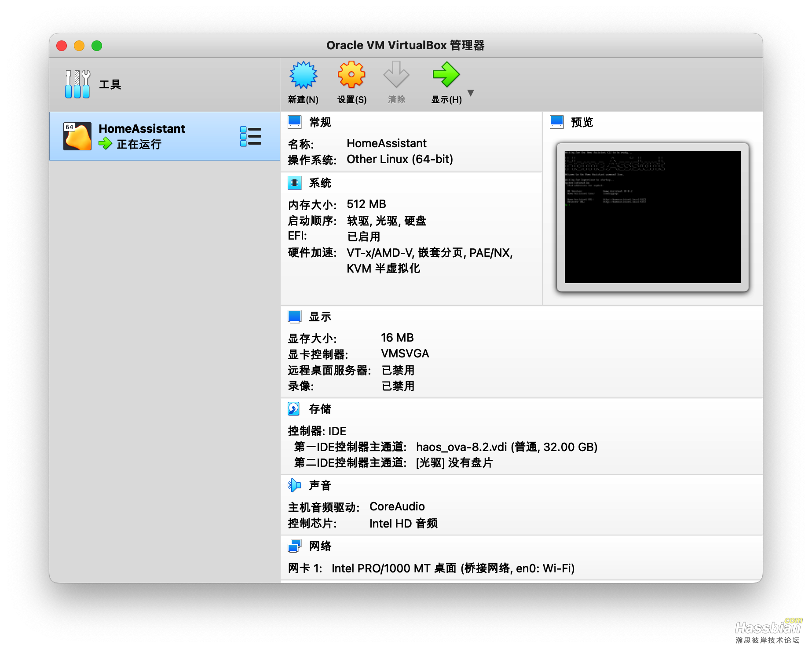
Task: Click haos_ova-8.2.vdi disk entry
Action: (x=507, y=447)
